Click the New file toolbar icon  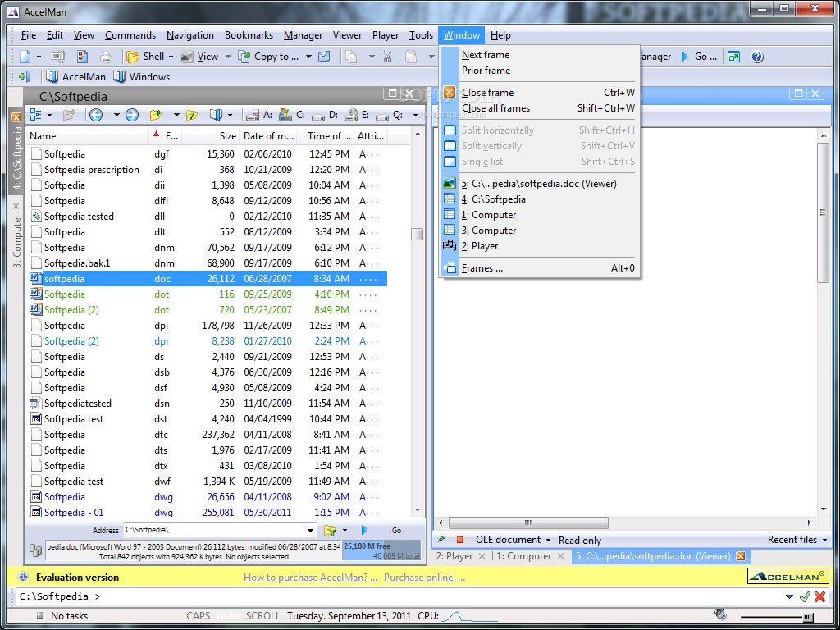click(25, 57)
